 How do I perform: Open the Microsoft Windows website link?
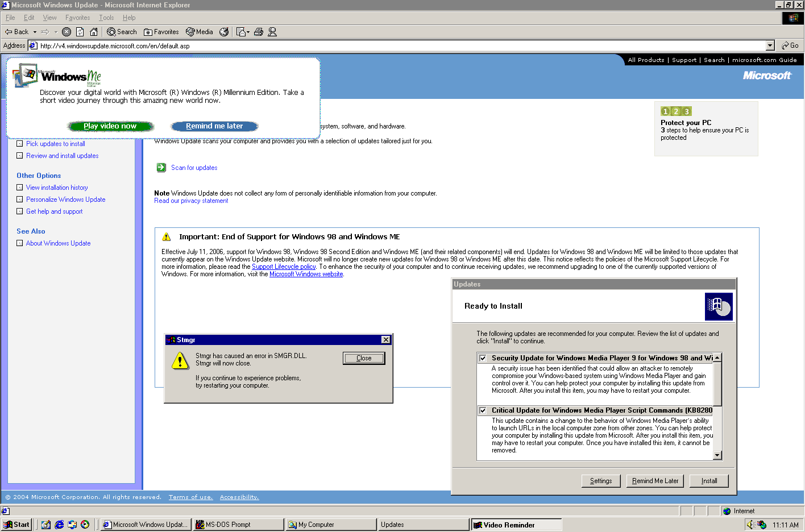click(x=306, y=274)
